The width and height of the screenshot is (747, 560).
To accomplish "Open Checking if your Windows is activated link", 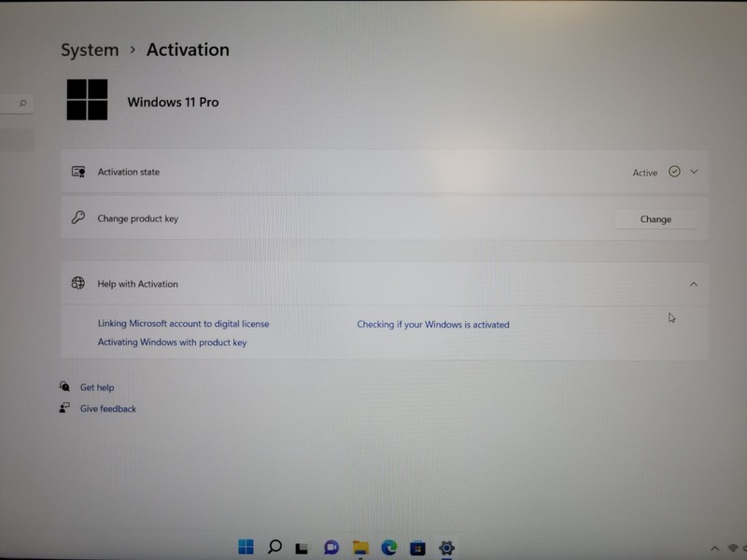I will (x=433, y=325).
